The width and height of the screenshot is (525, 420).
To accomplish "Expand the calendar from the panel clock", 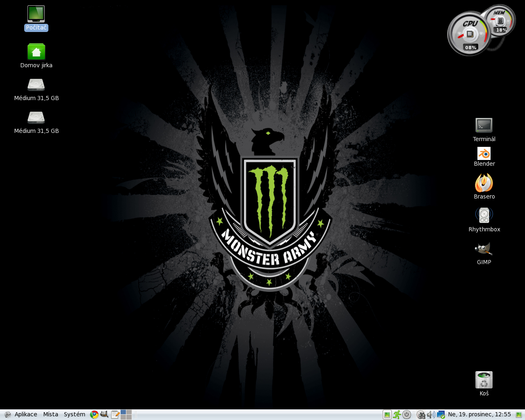I will click(x=479, y=415).
